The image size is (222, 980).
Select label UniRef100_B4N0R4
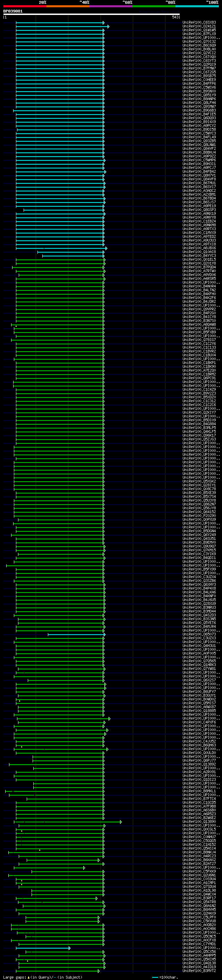point(199,286)
